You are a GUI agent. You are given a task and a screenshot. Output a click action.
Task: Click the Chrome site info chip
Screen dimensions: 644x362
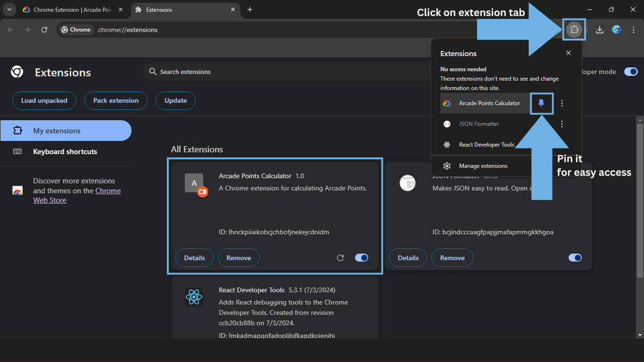coord(76,30)
